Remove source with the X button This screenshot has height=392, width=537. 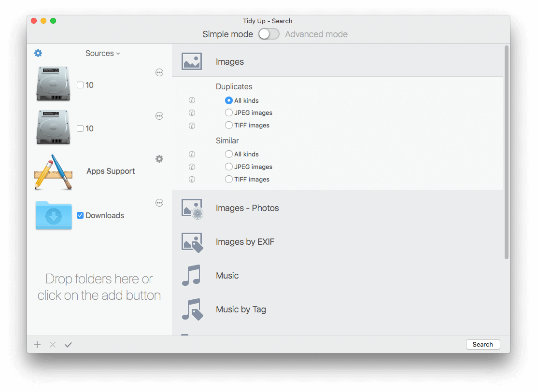pyautogui.click(x=53, y=345)
